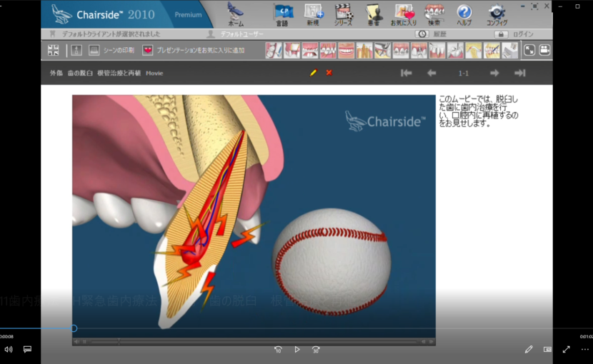This screenshot has width=593, height=364.
Task: Select the Movie breadcrumb item
Action: tap(154, 73)
